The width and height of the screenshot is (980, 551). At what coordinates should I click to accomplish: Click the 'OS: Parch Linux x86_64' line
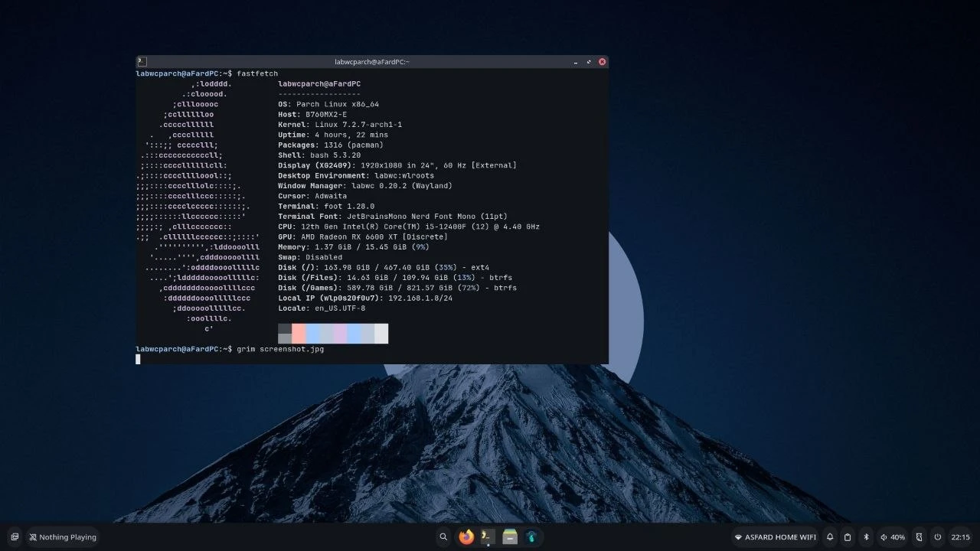click(x=328, y=104)
